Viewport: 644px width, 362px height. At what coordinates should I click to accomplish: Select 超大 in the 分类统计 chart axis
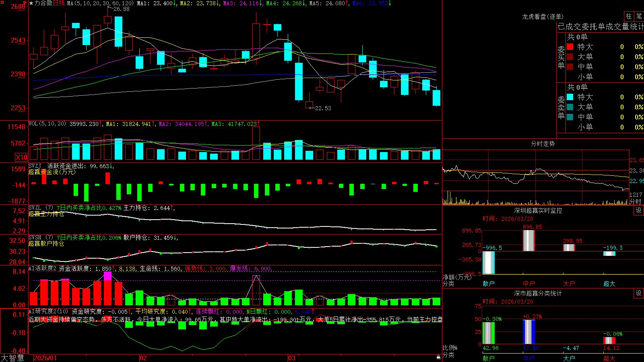coord(609,358)
